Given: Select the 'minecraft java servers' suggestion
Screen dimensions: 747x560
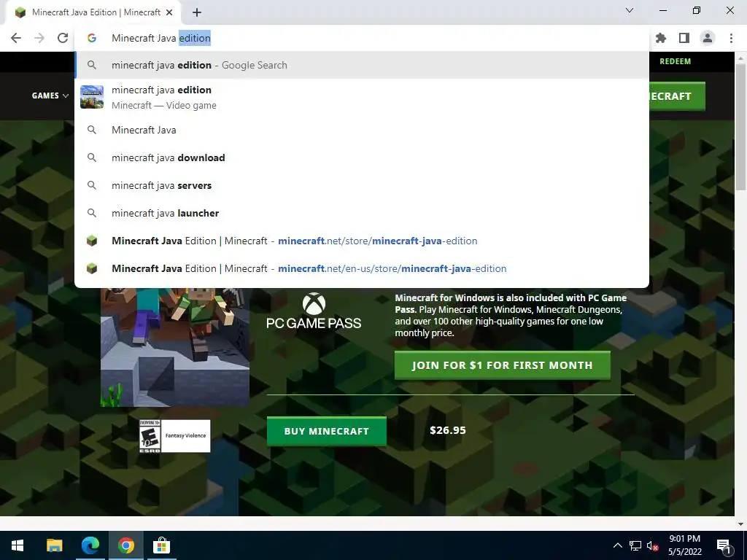Looking at the screenshot, I should [x=362, y=185].
